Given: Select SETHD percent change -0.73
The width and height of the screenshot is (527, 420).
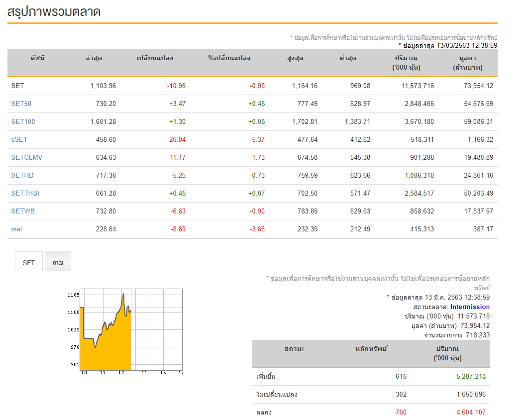Looking at the screenshot, I should pos(257,175).
